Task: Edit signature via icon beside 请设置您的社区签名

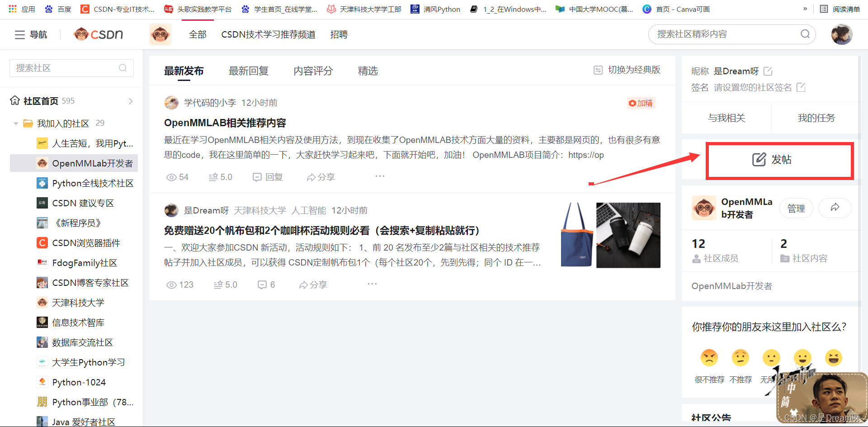Action: coord(801,87)
